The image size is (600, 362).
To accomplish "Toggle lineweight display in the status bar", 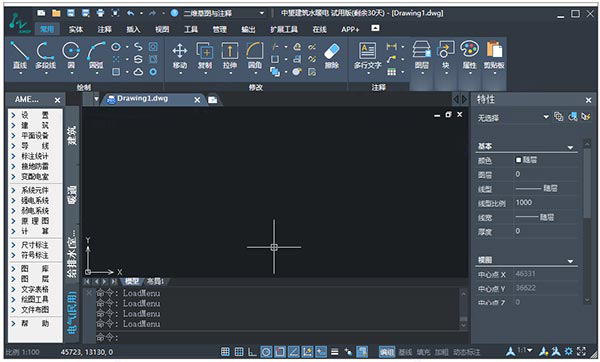I will (x=334, y=351).
